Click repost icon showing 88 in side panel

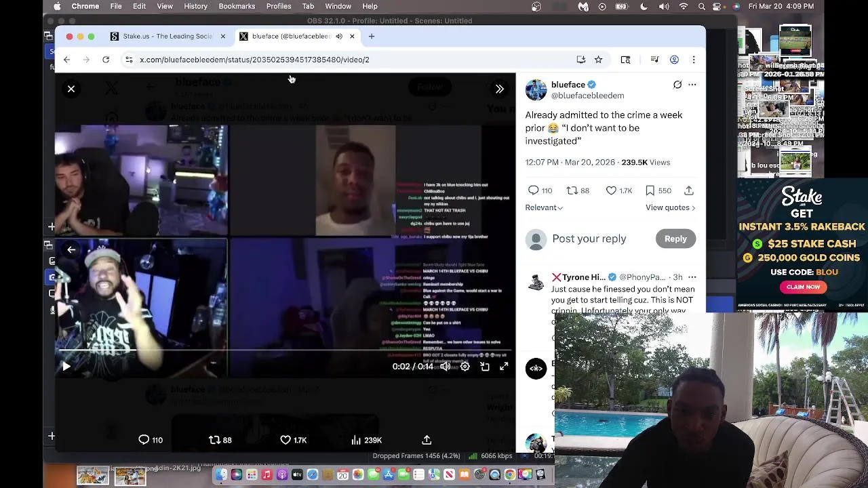572,190
